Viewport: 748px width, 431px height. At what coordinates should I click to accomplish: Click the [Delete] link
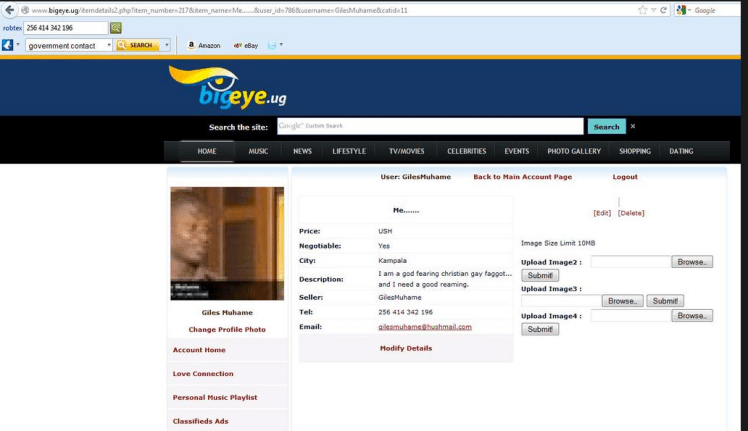pyautogui.click(x=631, y=213)
